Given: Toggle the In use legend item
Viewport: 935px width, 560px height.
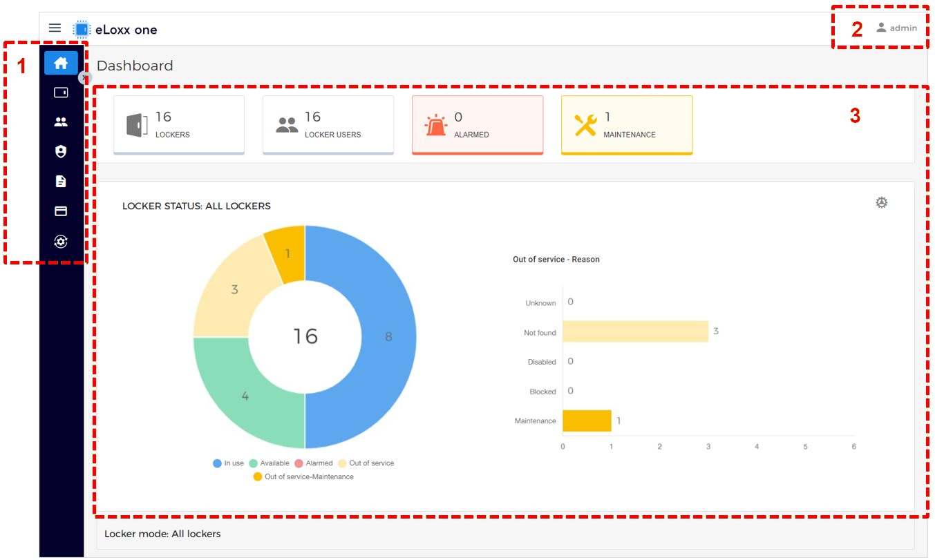Looking at the screenshot, I should (228, 463).
